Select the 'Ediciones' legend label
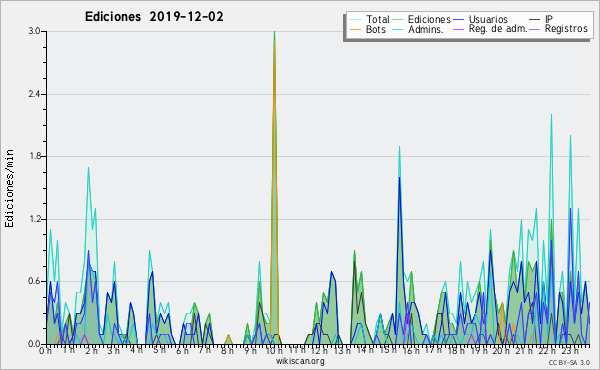Screen dimensions: 600x370 429,19
